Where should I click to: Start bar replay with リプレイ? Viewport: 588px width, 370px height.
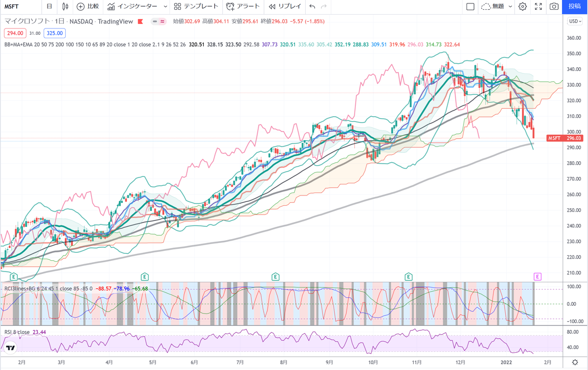(x=284, y=6)
